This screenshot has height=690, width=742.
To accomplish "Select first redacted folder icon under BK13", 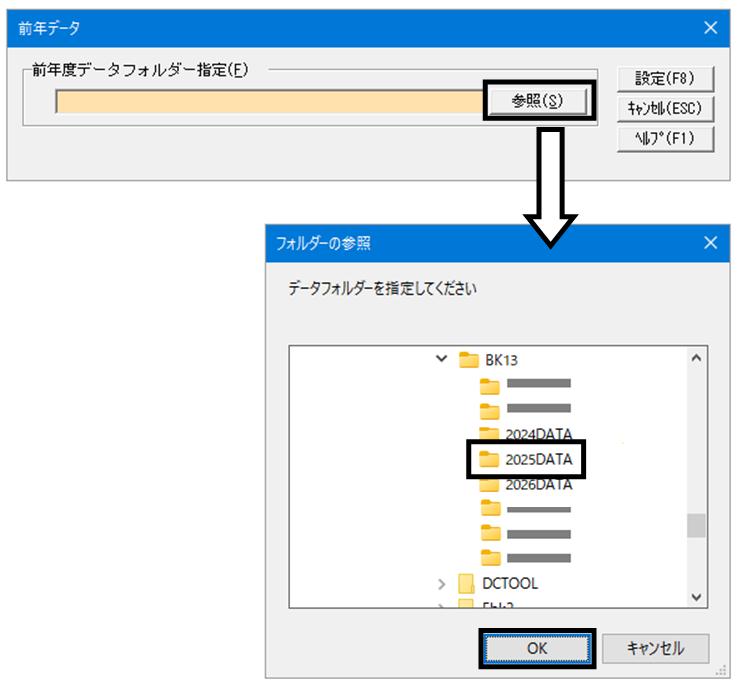I will point(490,386).
